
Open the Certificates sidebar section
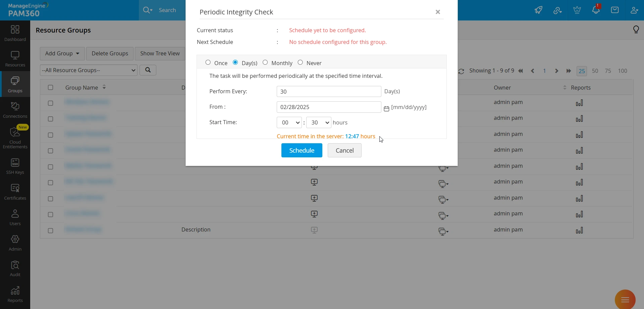coord(15,192)
